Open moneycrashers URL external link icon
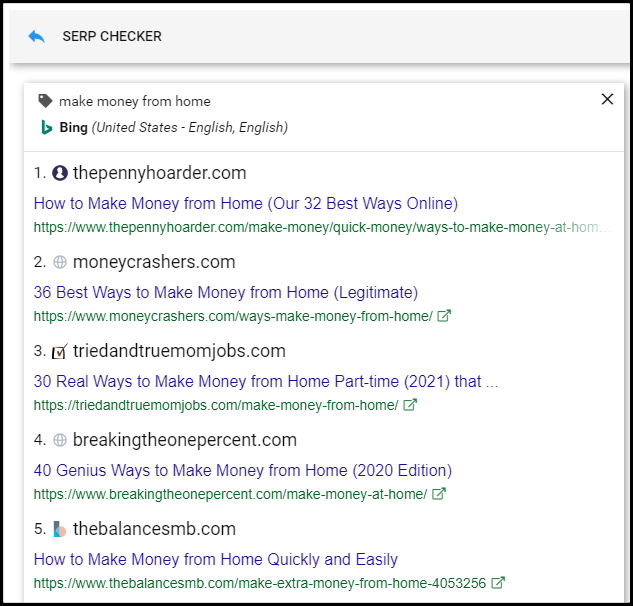Screen dimensions: 633x606 (445, 316)
